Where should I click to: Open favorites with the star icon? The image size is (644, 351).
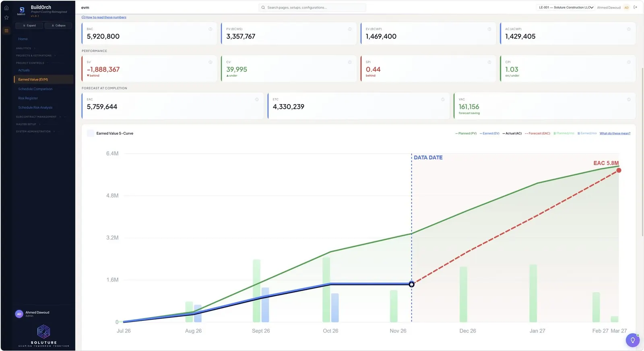tap(6, 18)
